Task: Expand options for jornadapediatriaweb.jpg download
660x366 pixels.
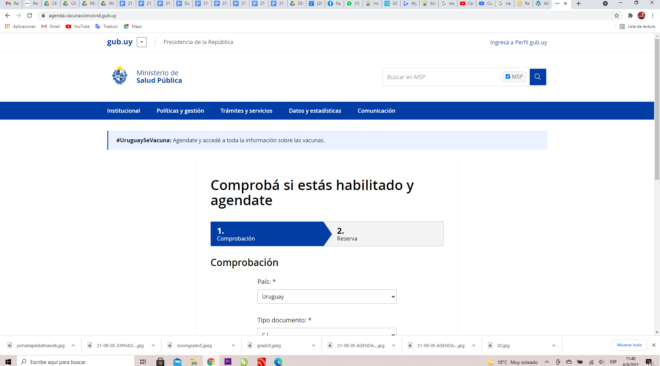Action: pos(73,345)
